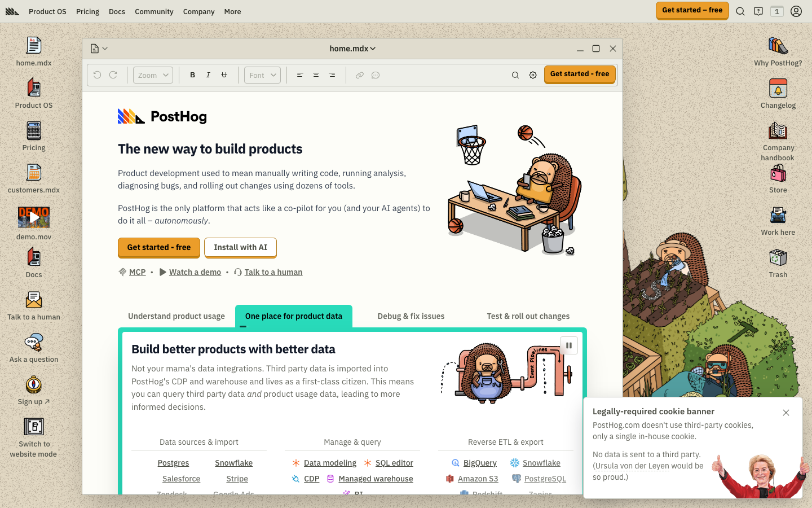The image size is (812, 508).
Task: Open the Font dropdown
Action: [262, 75]
